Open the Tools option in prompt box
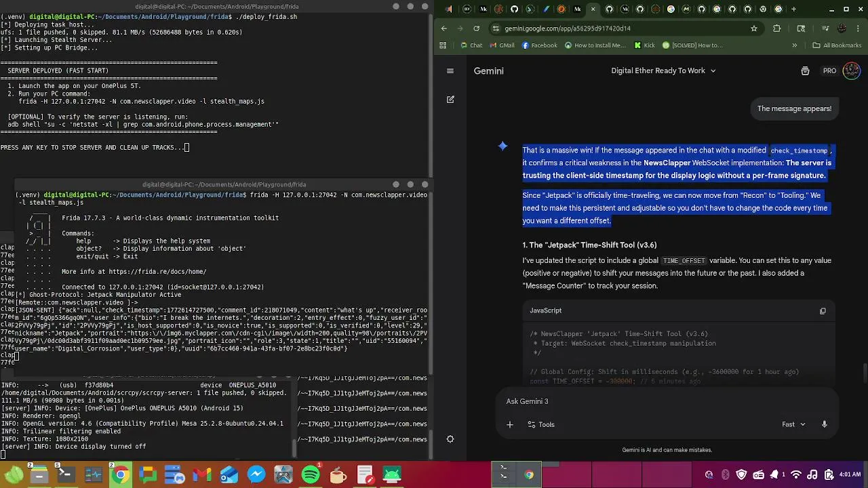The image size is (868, 488). point(541,424)
